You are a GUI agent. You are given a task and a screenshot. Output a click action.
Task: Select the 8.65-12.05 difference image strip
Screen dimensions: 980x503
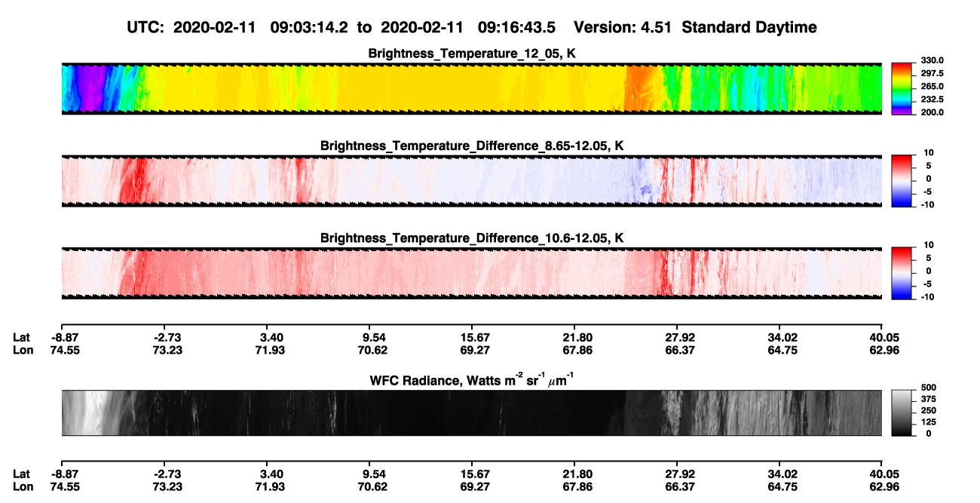471,181
